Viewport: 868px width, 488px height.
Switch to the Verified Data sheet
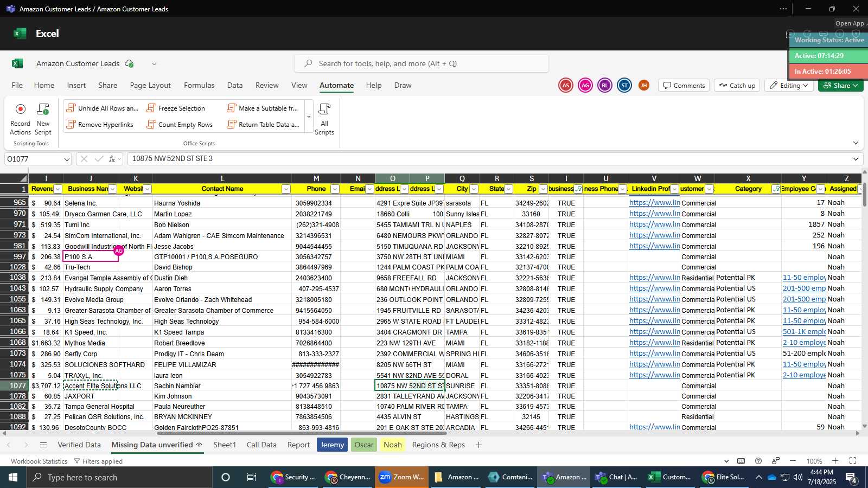tap(79, 445)
